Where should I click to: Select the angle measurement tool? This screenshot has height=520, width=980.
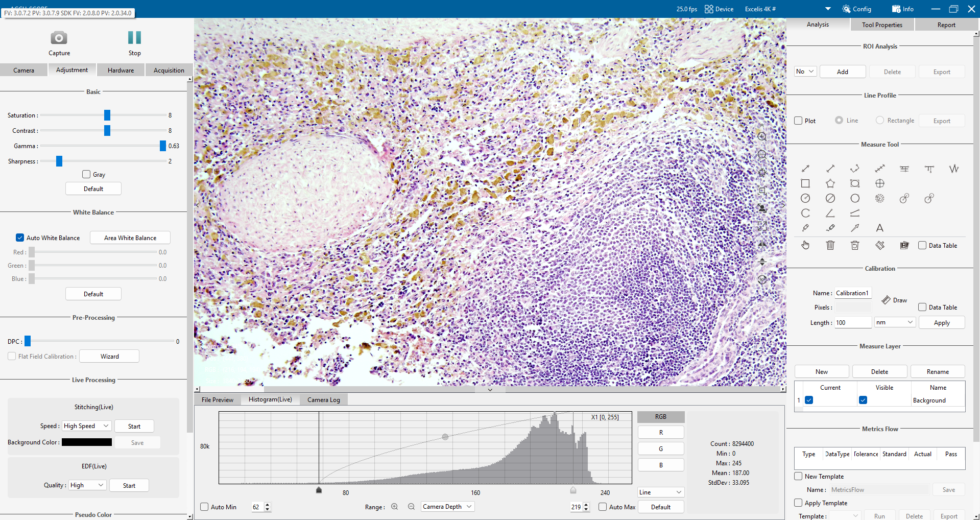[x=830, y=213]
